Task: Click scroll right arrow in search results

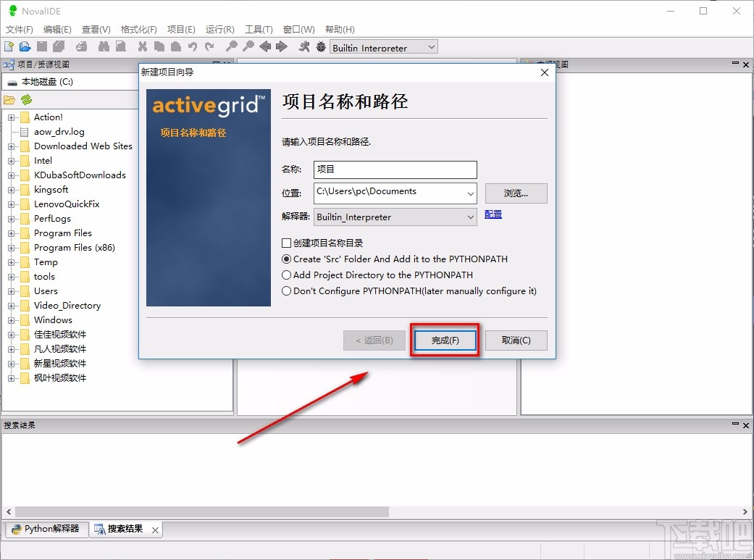Action: pos(745,511)
